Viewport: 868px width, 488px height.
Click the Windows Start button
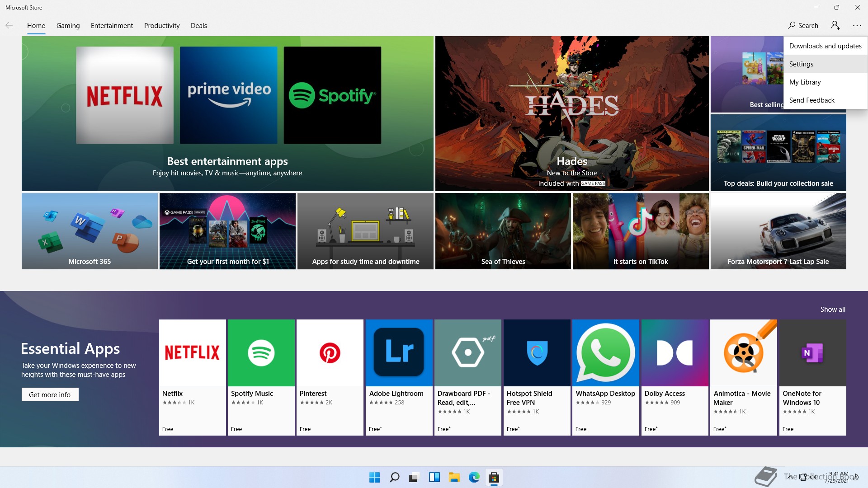pyautogui.click(x=374, y=477)
